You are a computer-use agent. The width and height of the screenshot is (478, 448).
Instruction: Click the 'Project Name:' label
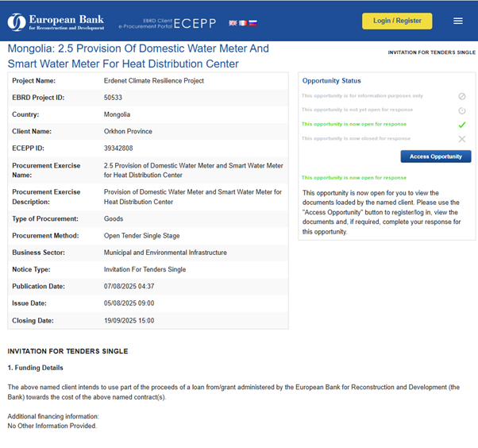coord(33,81)
